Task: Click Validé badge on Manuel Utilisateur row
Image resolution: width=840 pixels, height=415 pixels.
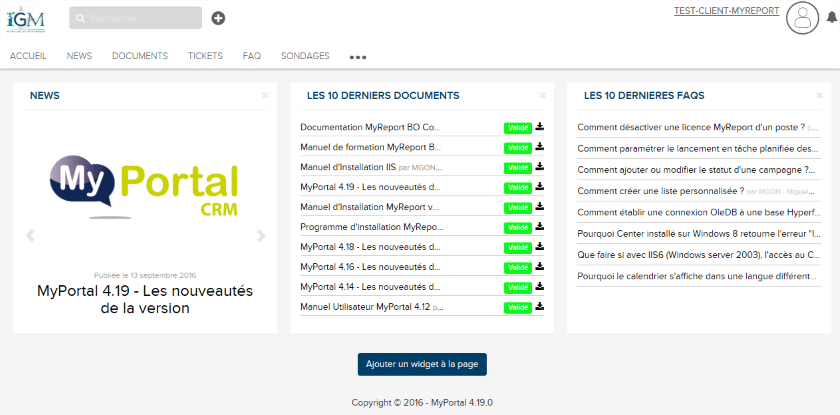Action: click(x=518, y=308)
